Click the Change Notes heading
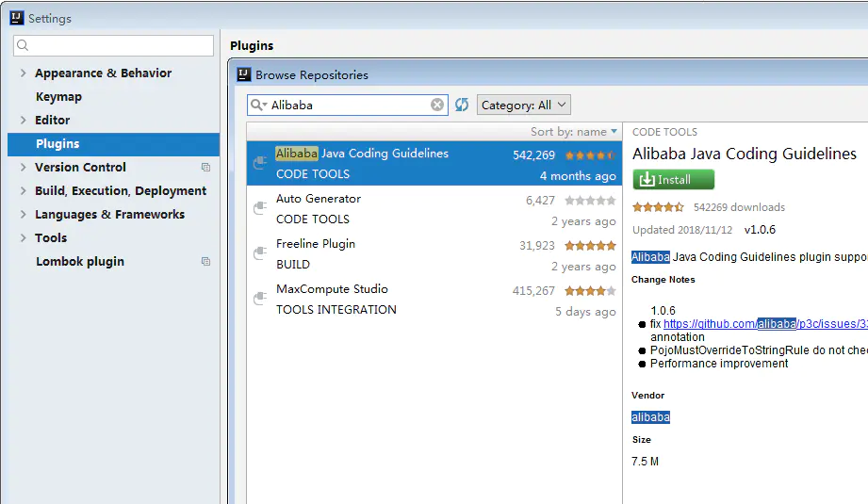The width and height of the screenshot is (868, 504). click(x=663, y=280)
